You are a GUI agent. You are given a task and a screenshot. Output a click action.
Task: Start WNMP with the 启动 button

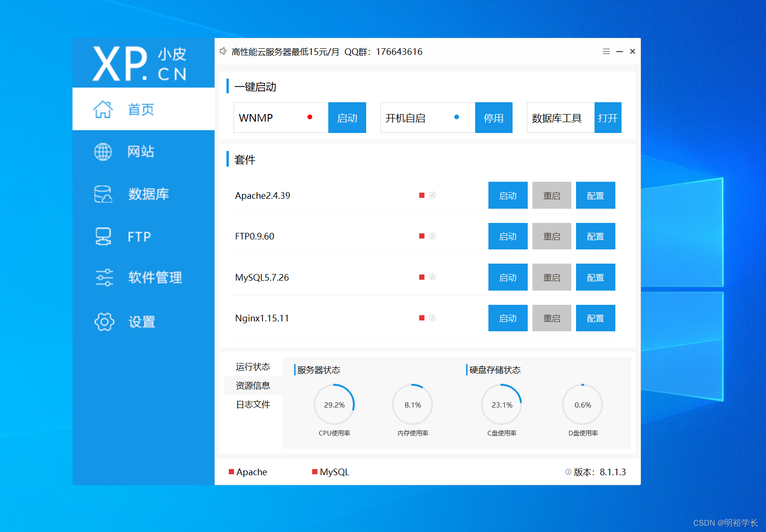(x=347, y=118)
